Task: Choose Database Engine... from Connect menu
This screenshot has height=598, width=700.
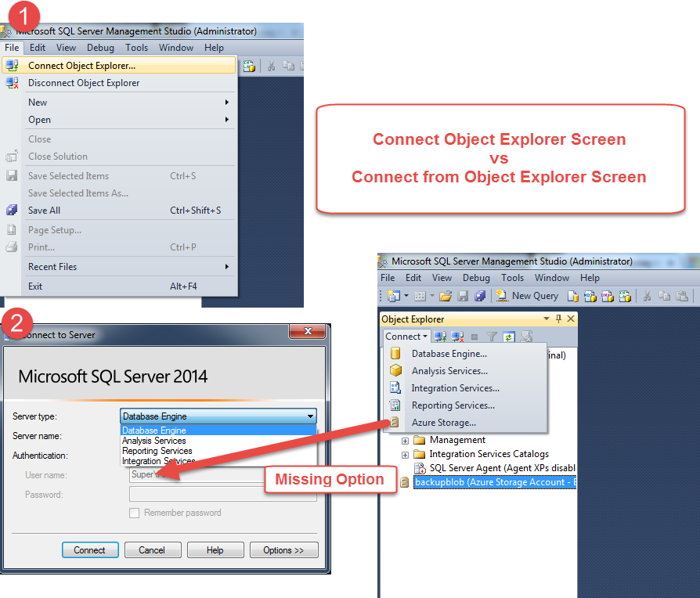Action: tap(465, 354)
